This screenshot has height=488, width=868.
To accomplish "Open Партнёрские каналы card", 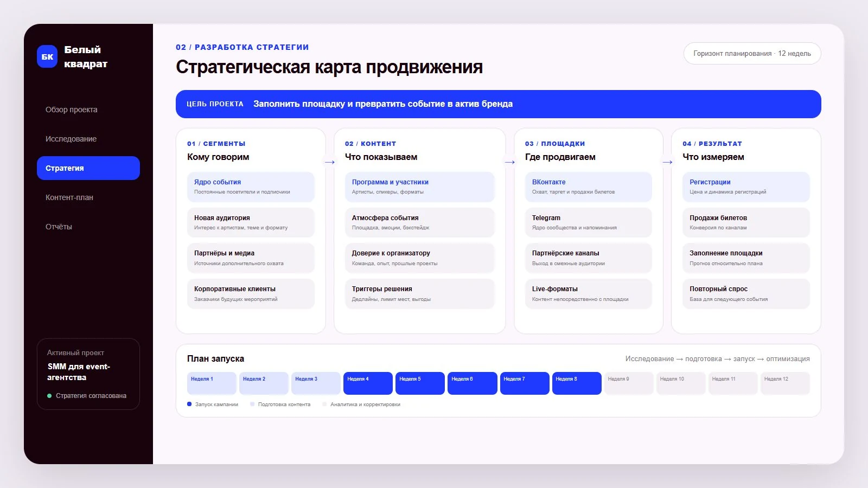I will (x=588, y=258).
